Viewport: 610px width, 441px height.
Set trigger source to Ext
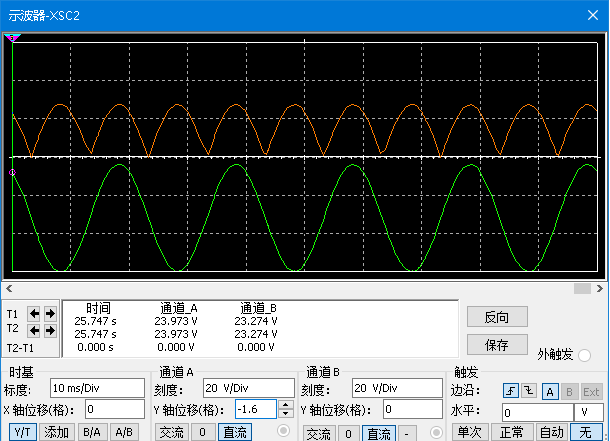click(591, 392)
